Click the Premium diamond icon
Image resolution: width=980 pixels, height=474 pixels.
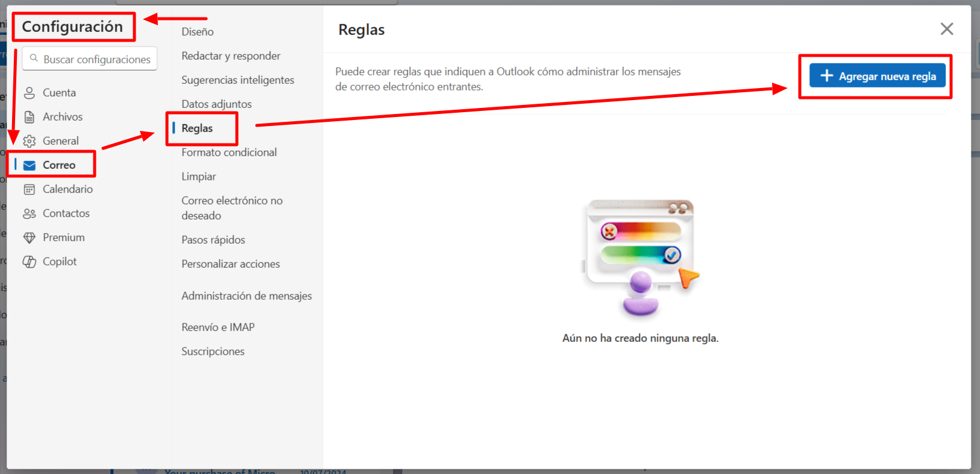coord(29,238)
